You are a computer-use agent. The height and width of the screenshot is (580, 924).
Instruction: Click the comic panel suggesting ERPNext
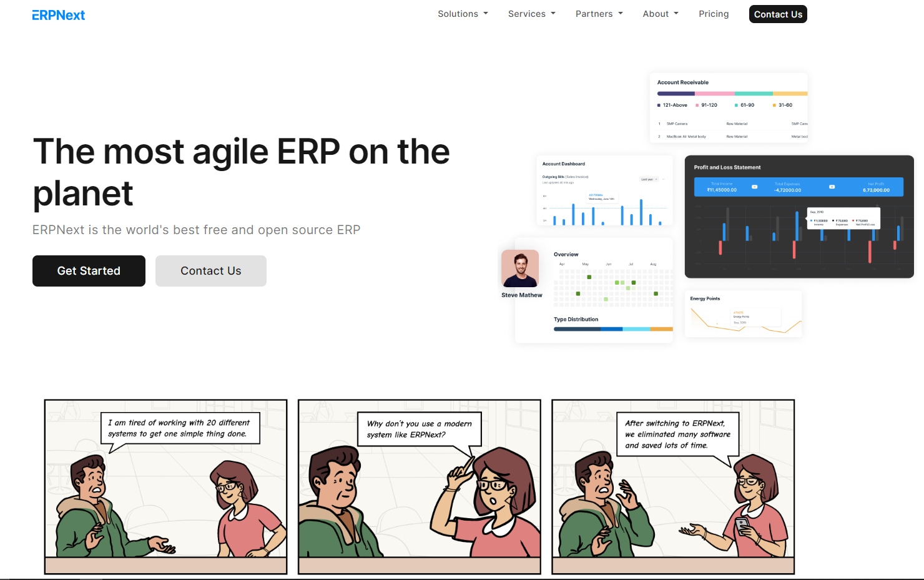(x=419, y=486)
